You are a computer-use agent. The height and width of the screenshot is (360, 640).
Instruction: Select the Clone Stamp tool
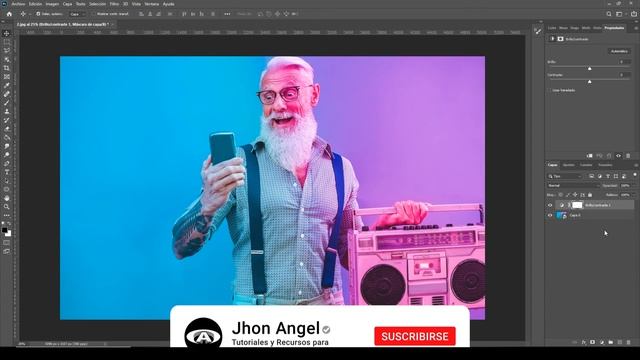click(x=6, y=111)
